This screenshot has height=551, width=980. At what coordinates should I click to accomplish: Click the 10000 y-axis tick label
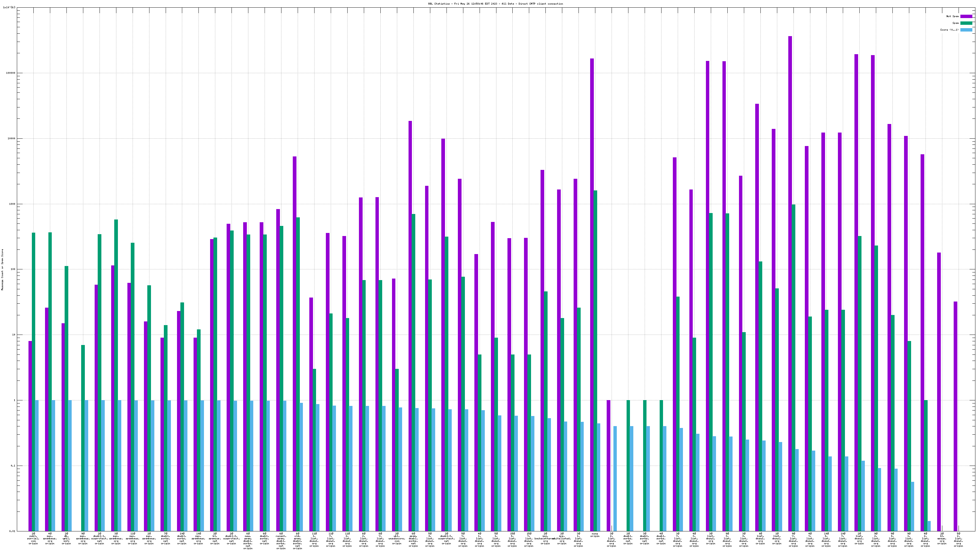[x=11, y=138]
